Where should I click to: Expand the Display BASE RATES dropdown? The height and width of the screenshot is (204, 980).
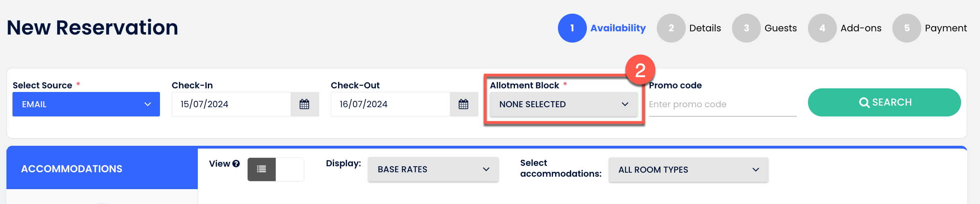click(433, 169)
